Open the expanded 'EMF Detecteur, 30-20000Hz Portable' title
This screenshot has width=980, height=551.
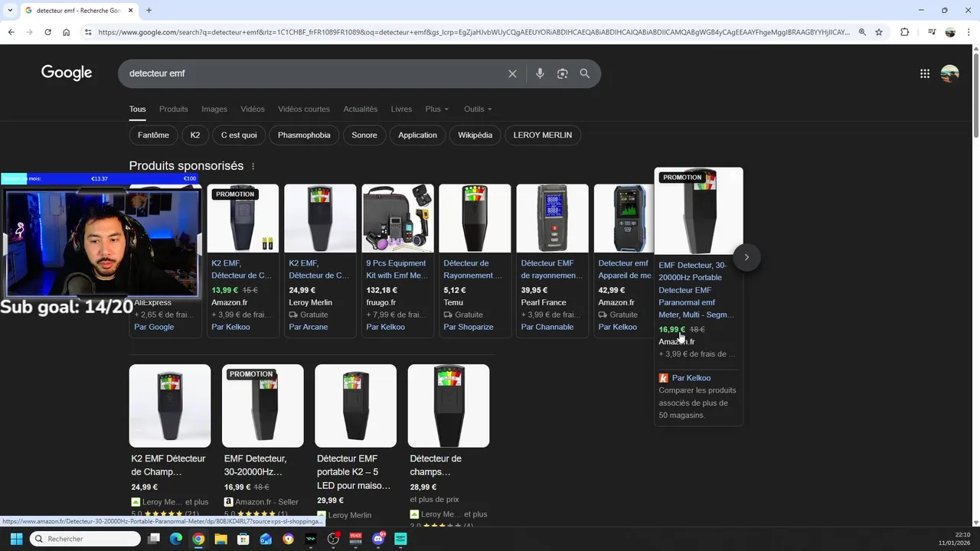[x=696, y=290]
